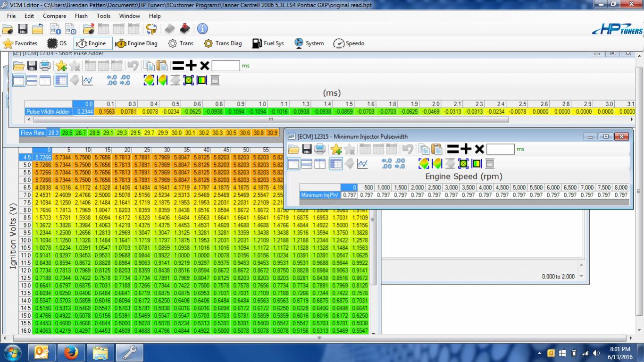Save table in Minimum Injector Pulsewidth window
Screen dimensions: 644x362
click(307, 149)
